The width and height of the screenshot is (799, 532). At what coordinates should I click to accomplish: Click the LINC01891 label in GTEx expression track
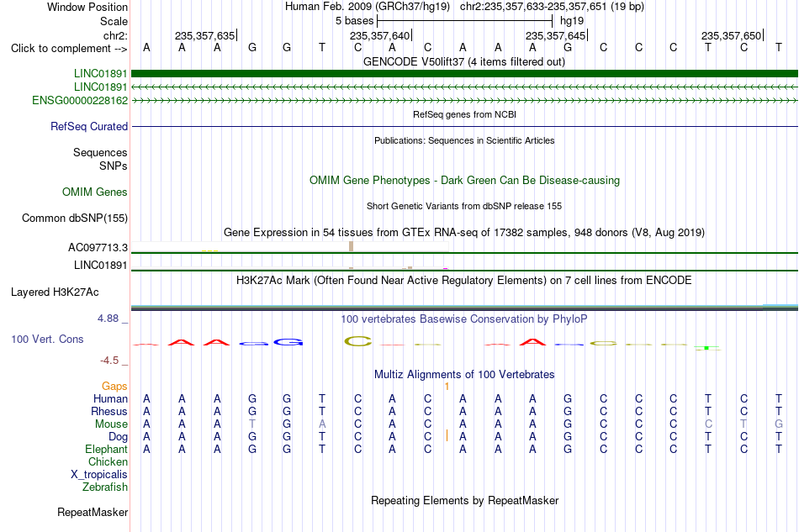(100, 266)
